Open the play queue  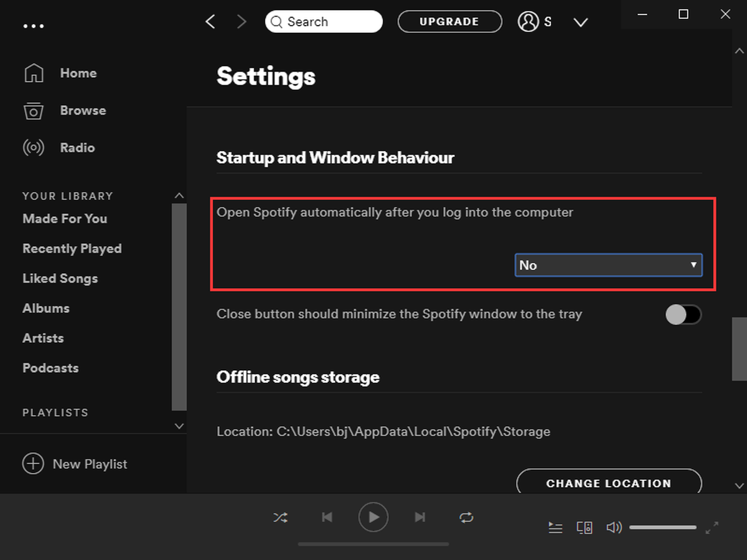coord(555,528)
